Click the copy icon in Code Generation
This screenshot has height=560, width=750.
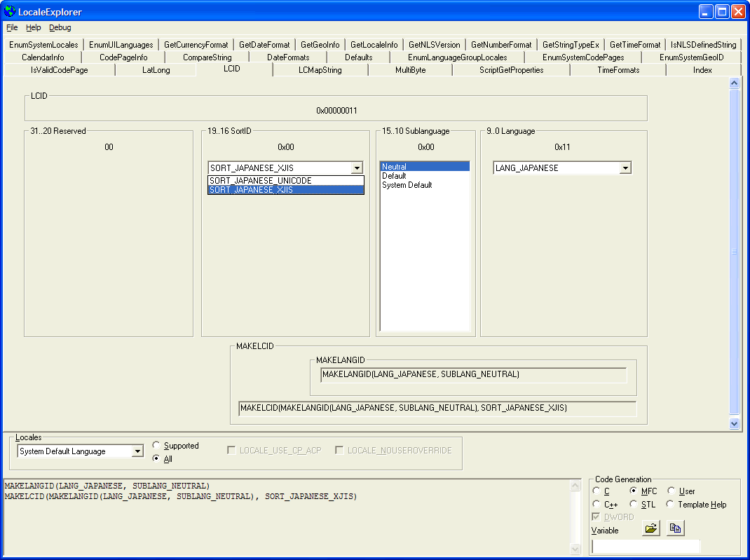pyautogui.click(x=676, y=528)
